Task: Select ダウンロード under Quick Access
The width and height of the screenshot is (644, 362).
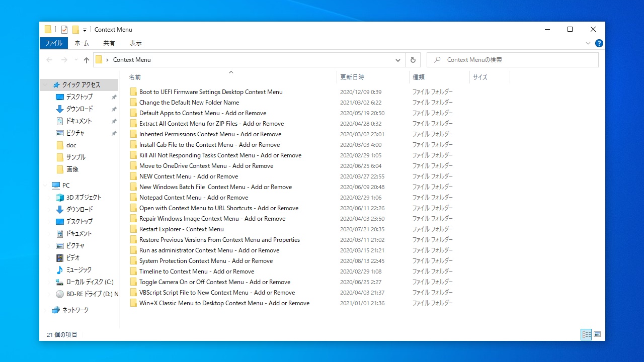Action: point(79,109)
